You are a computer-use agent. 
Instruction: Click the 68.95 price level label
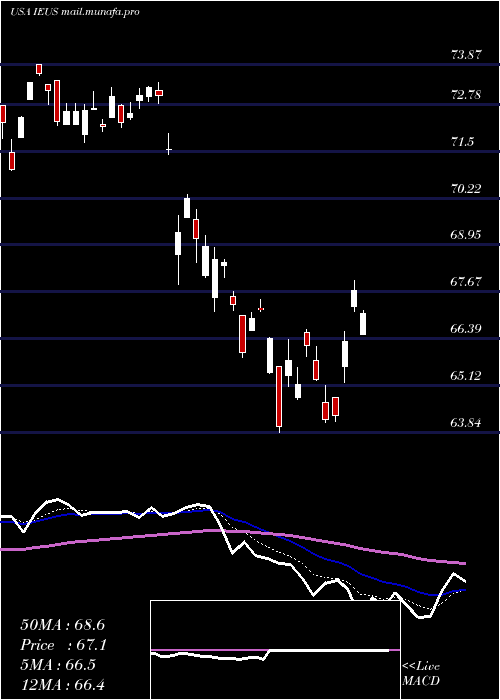coord(466,235)
